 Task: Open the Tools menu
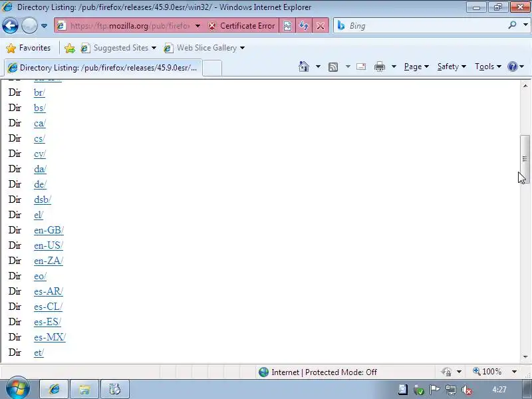pos(488,66)
